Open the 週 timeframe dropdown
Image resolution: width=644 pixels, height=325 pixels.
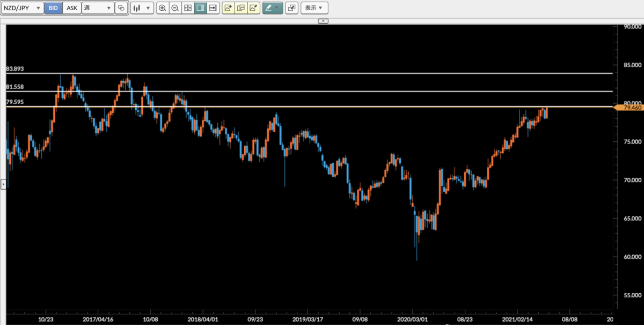pyautogui.click(x=98, y=8)
